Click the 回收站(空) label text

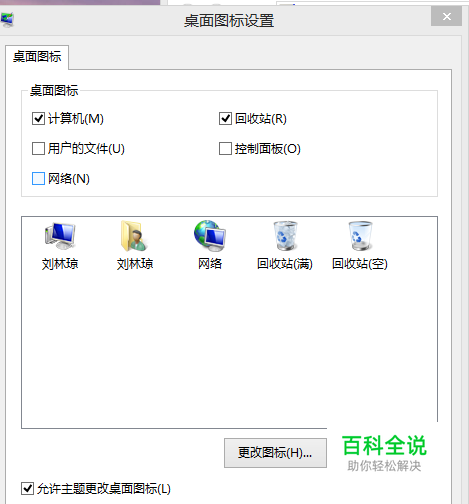pos(360,264)
